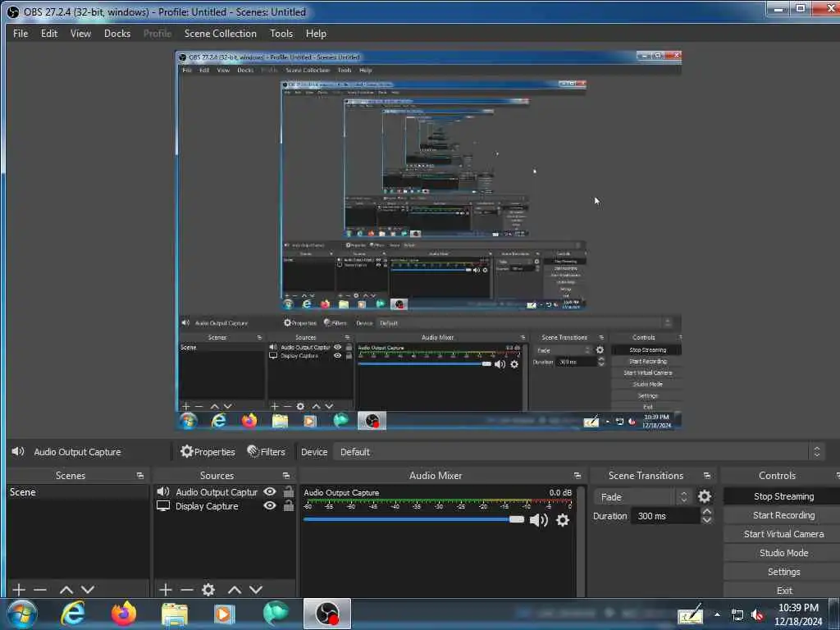Toggle lock on Audio Output Capture source
The height and width of the screenshot is (630, 840).
click(289, 491)
